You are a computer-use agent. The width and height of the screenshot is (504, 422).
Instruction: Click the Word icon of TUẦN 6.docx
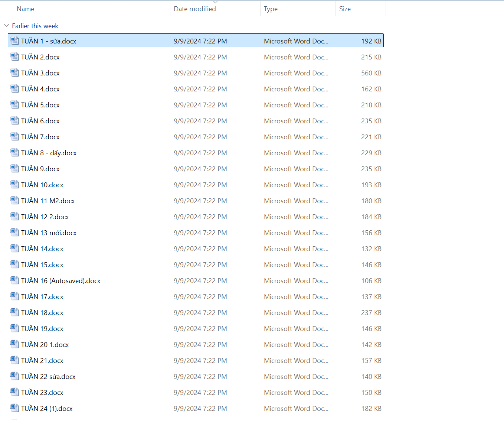coord(14,120)
